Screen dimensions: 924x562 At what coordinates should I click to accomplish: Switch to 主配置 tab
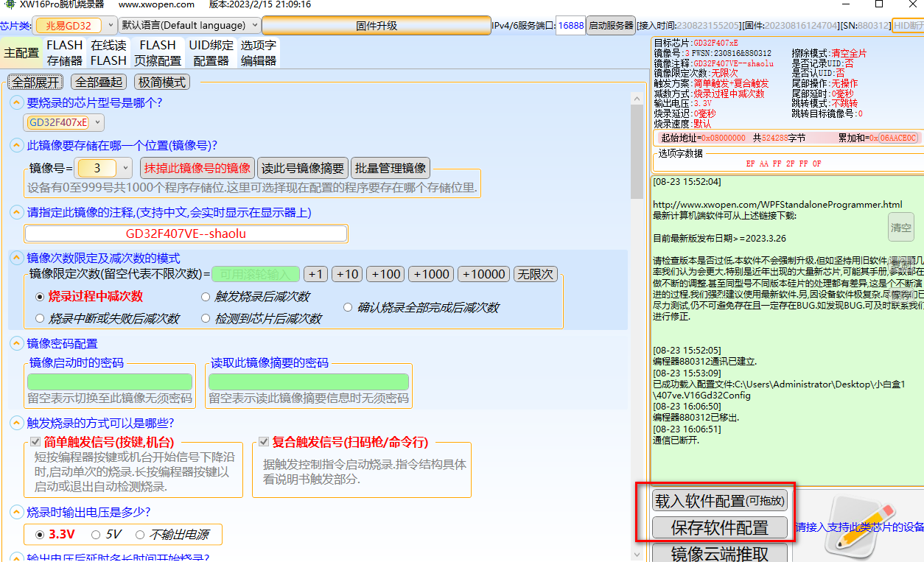21,53
